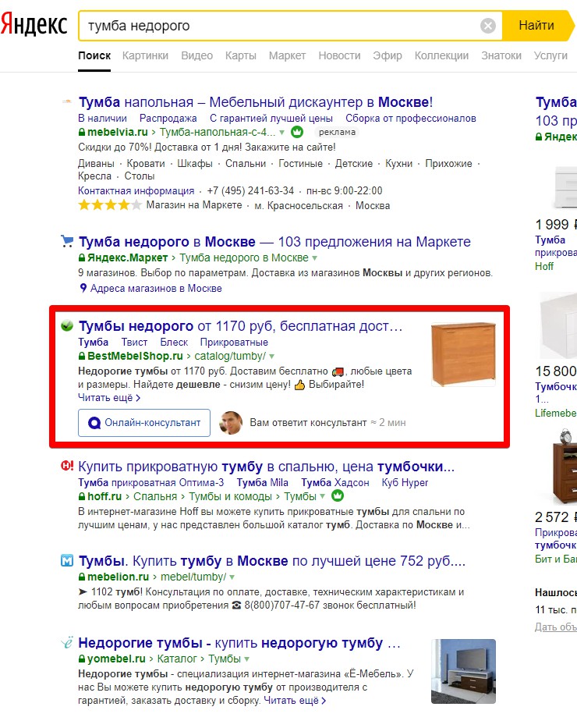Click the Hoff red favicon
This screenshot has height=728, width=577.
click(67, 466)
